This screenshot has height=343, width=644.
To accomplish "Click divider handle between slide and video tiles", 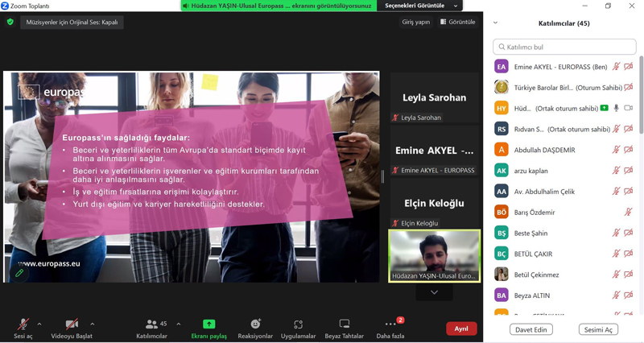I will (x=383, y=177).
